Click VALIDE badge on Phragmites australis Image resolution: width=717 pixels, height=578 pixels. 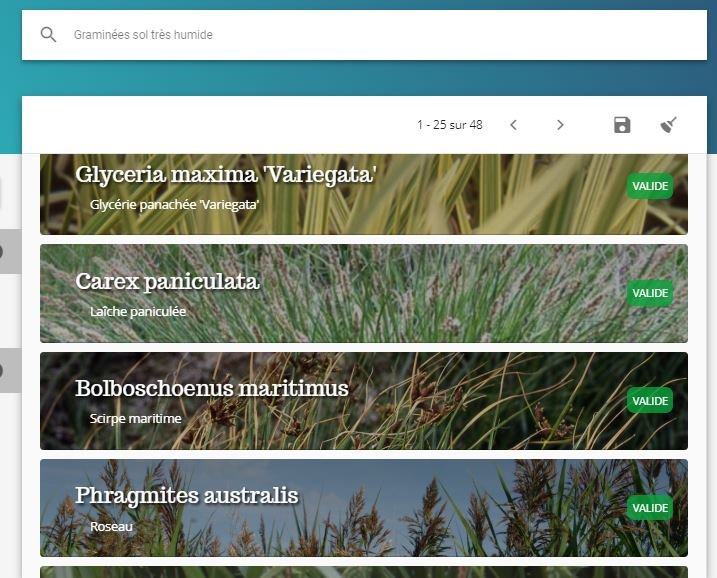pyautogui.click(x=650, y=508)
